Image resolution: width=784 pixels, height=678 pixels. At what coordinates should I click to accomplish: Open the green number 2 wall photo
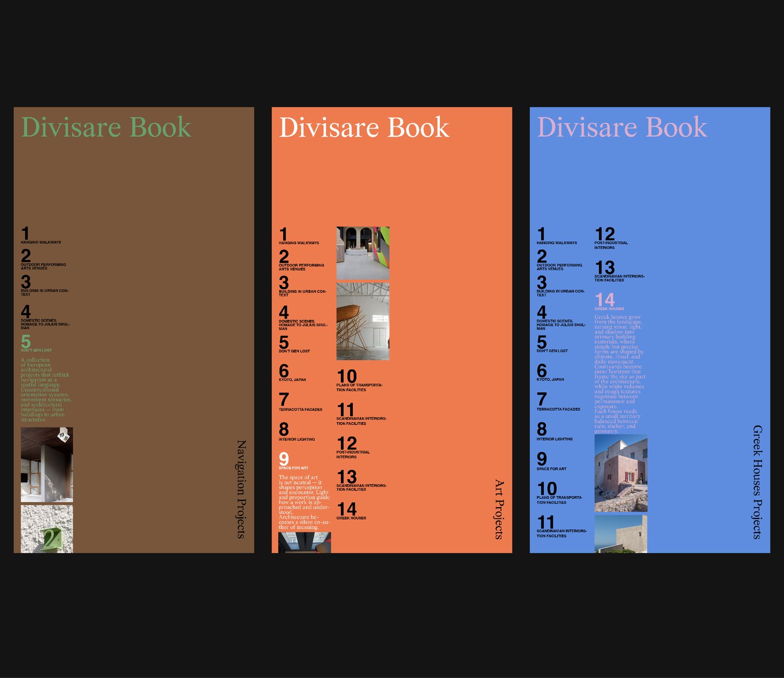pos(47,529)
